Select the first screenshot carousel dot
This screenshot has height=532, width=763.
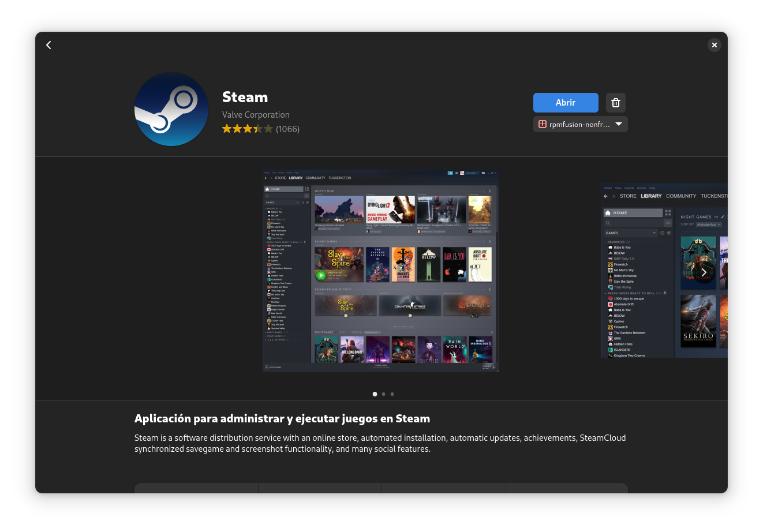tap(375, 394)
